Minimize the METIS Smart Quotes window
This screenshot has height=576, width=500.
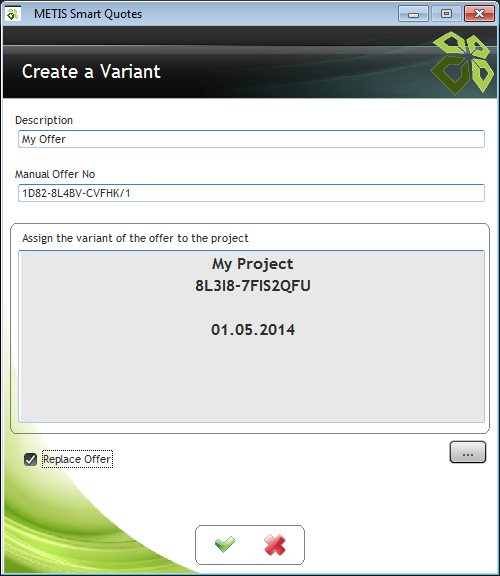point(413,14)
